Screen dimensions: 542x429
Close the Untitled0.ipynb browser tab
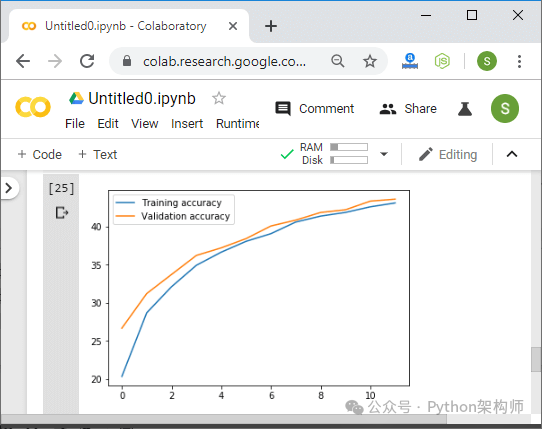(233, 26)
